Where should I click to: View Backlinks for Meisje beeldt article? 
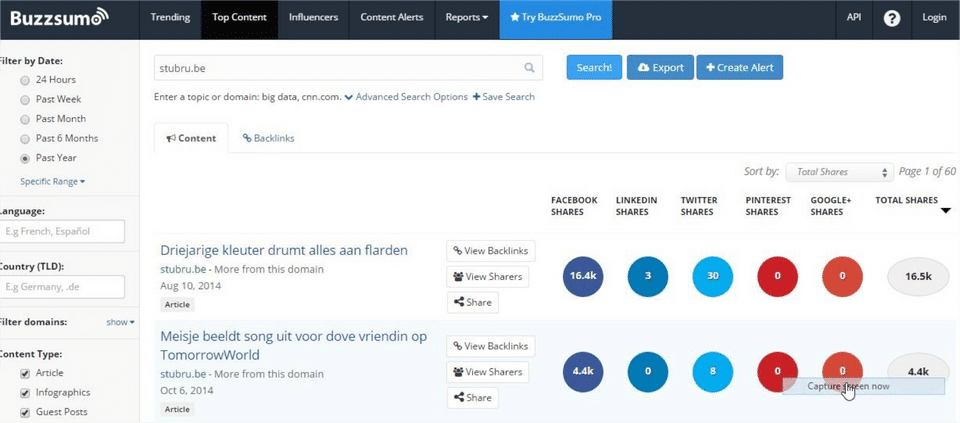click(x=491, y=346)
